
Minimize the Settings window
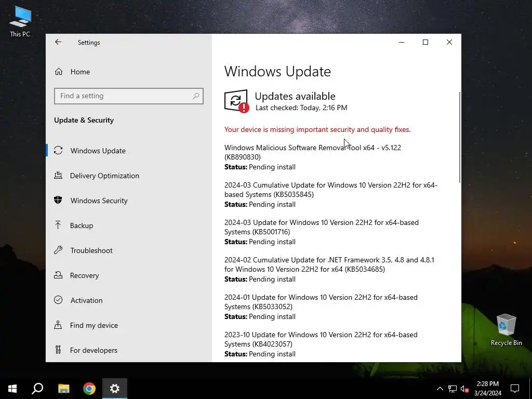[402, 42]
